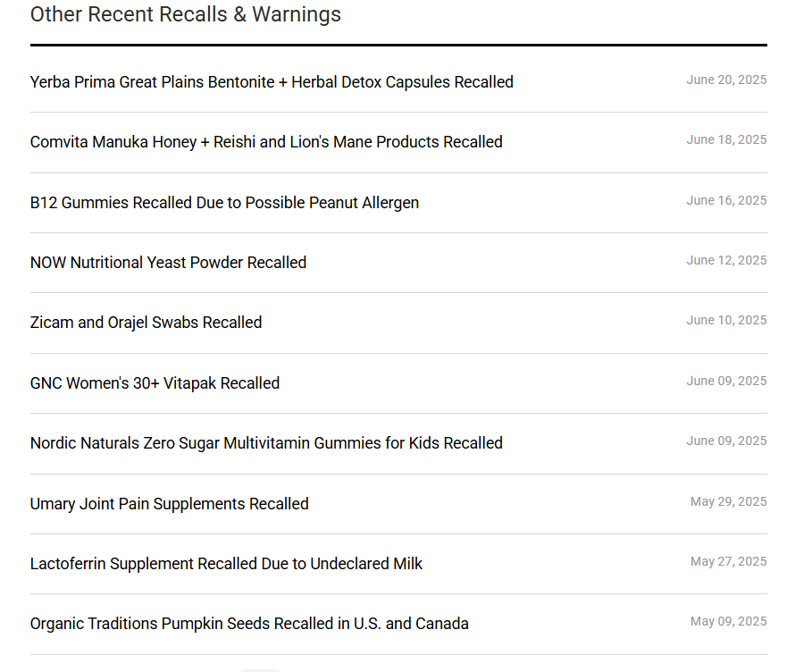Click the May 29, 2025 date
This screenshot has width=787, height=672.
point(728,501)
